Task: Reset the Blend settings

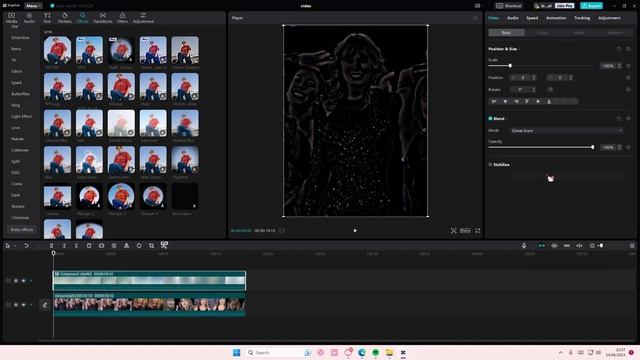Action: [619, 119]
